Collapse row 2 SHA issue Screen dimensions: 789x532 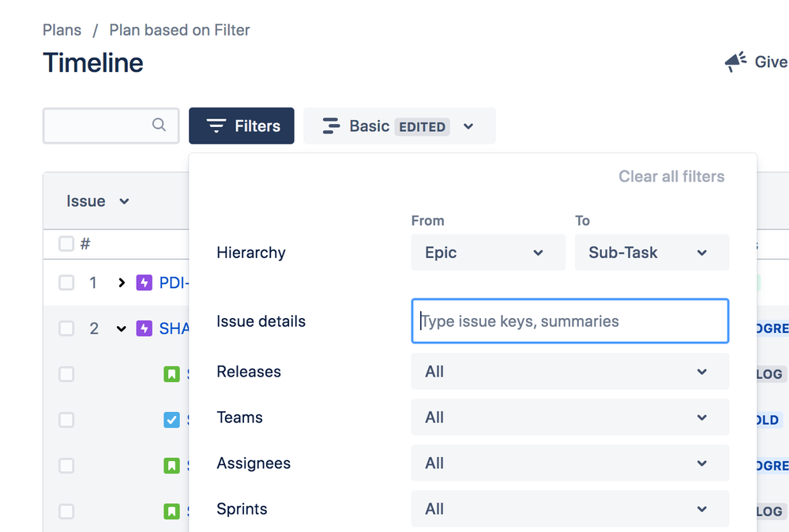tap(122, 329)
